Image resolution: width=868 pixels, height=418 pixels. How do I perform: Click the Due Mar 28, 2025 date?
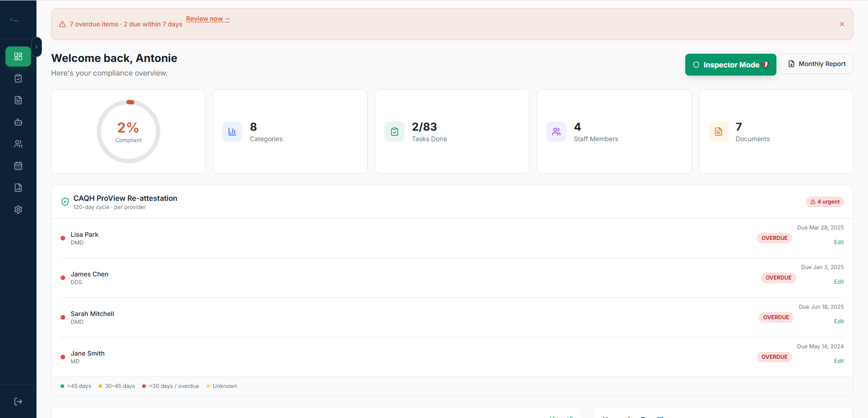coord(820,228)
